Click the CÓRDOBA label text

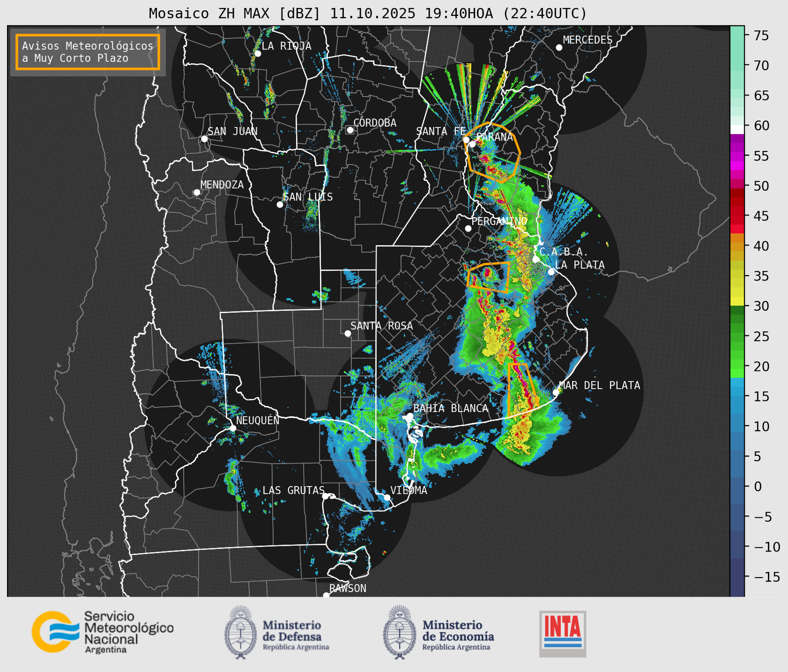375,123
